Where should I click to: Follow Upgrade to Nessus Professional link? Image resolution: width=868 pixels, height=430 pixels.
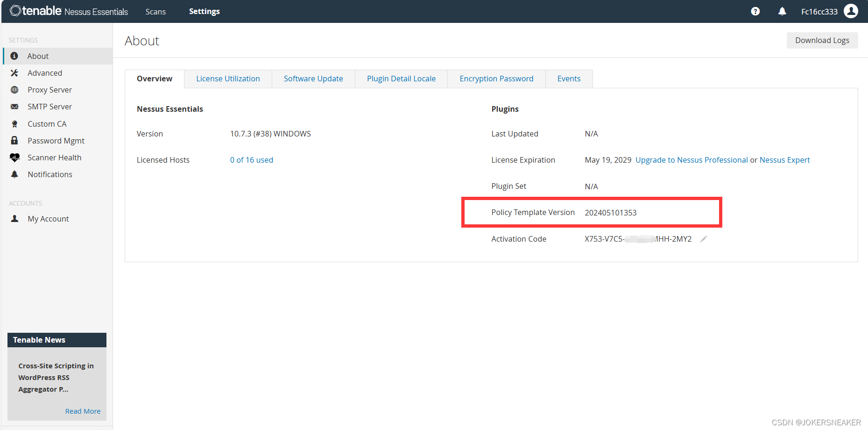coord(692,160)
